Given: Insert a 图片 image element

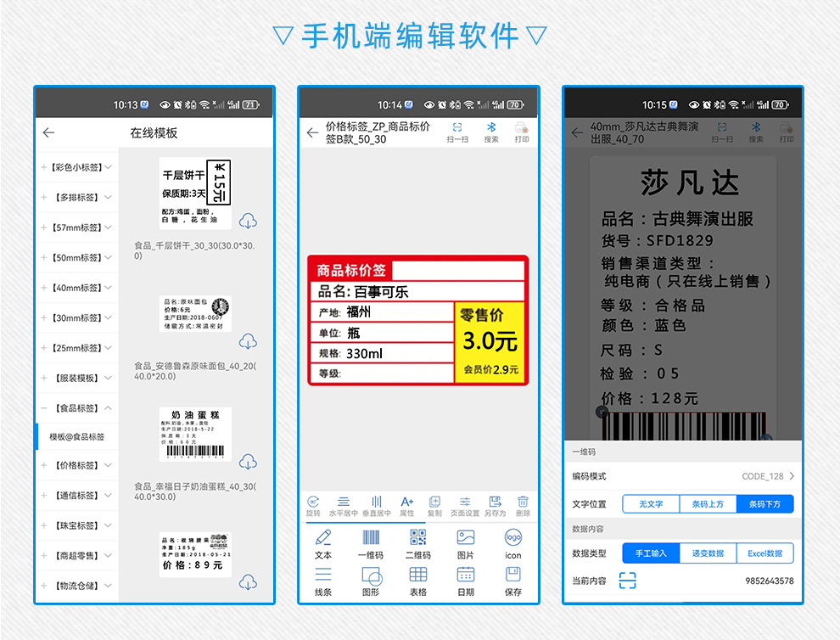Looking at the screenshot, I should (466, 544).
